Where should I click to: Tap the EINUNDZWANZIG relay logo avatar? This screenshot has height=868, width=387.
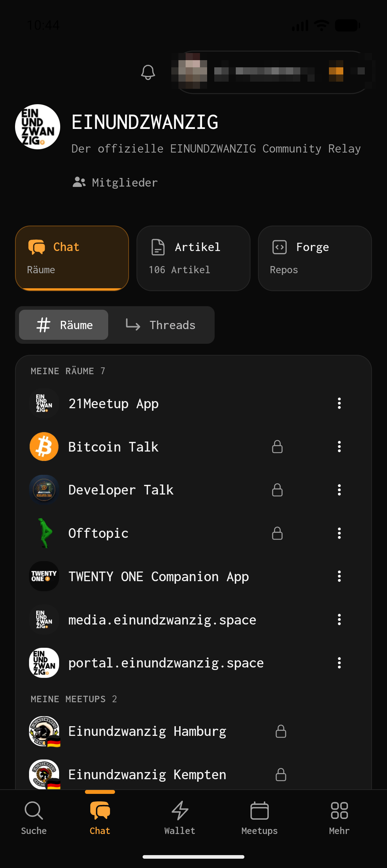click(x=38, y=127)
